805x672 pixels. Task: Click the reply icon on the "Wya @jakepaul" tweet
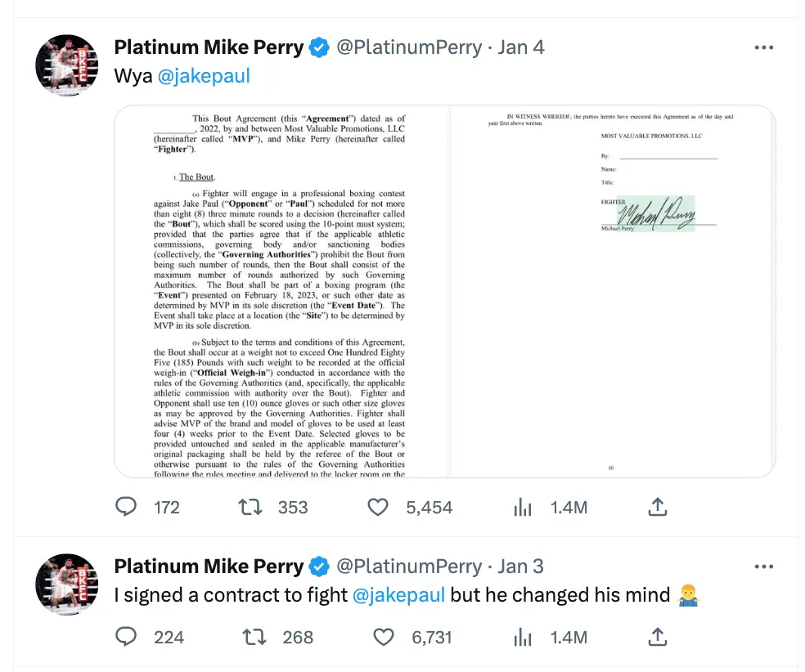126,507
